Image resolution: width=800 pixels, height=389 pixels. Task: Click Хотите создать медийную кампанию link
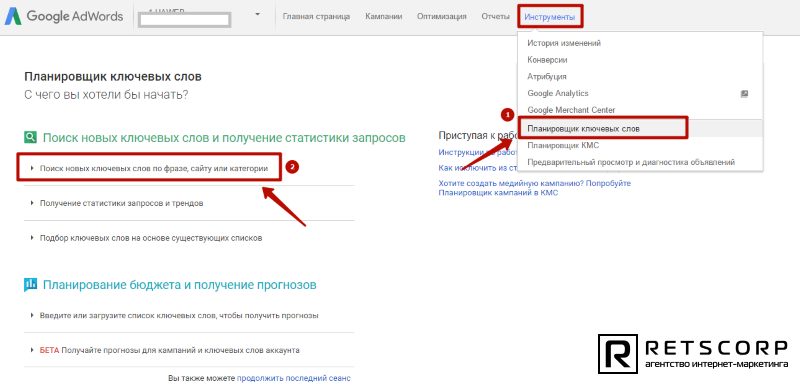tap(535, 188)
